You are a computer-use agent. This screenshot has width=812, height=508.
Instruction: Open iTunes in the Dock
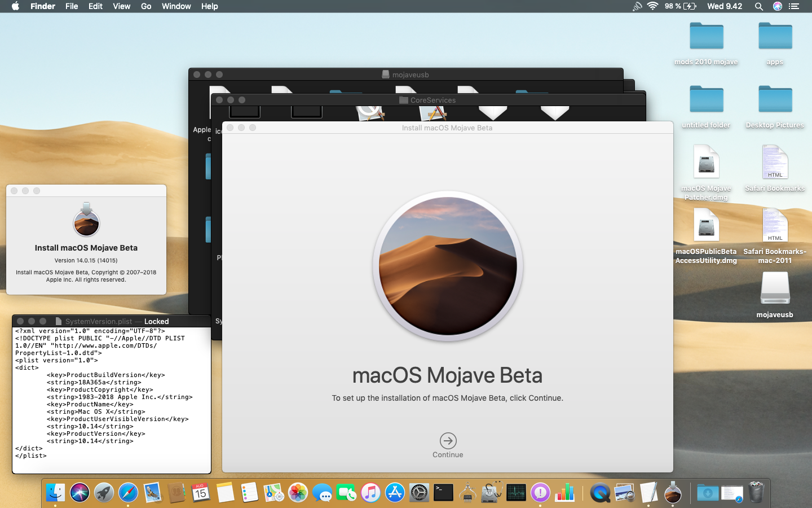pos(370,492)
